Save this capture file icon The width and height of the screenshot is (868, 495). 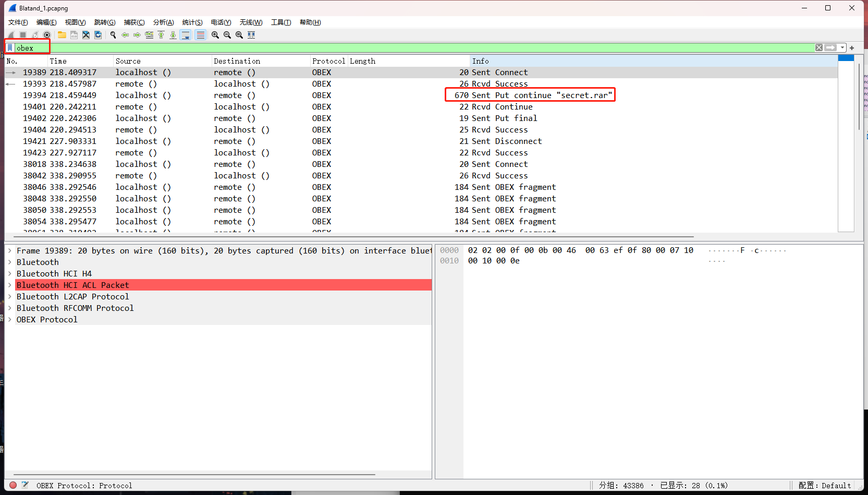click(74, 35)
